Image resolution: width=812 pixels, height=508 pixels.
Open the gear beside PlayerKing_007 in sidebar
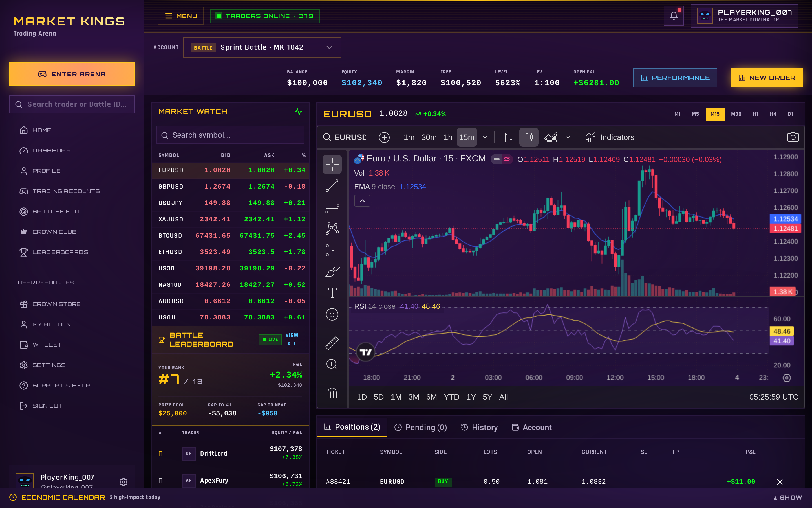point(123,482)
